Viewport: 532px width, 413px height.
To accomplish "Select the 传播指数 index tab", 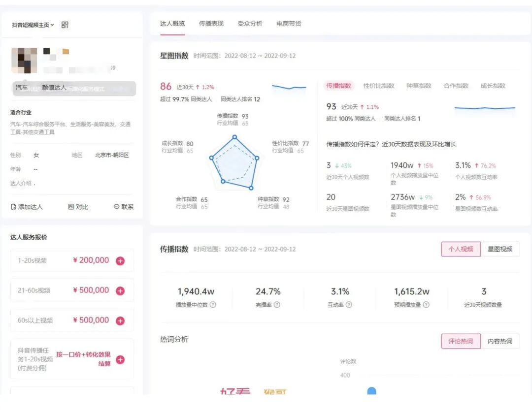I will (x=338, y=86).
